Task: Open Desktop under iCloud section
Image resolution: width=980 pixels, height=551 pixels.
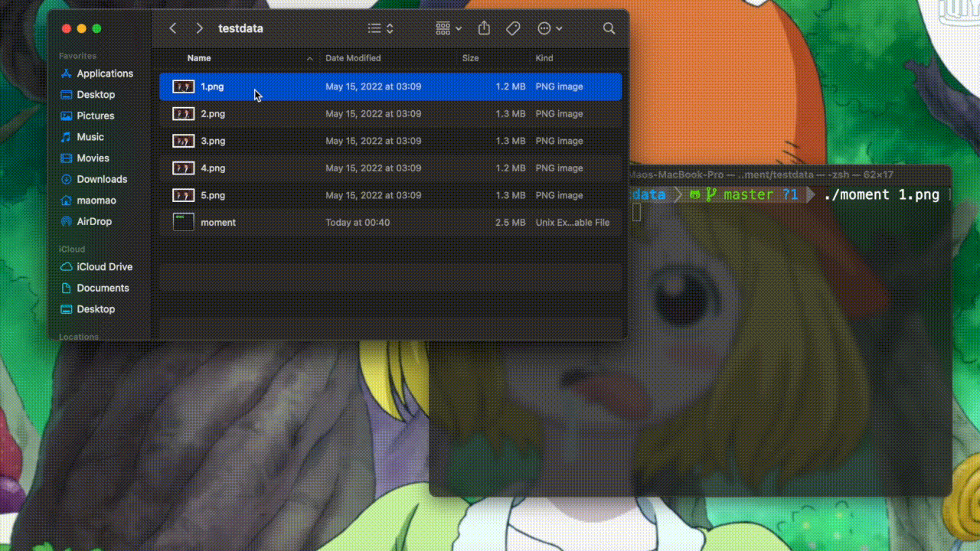Action: tap(96, 309)
